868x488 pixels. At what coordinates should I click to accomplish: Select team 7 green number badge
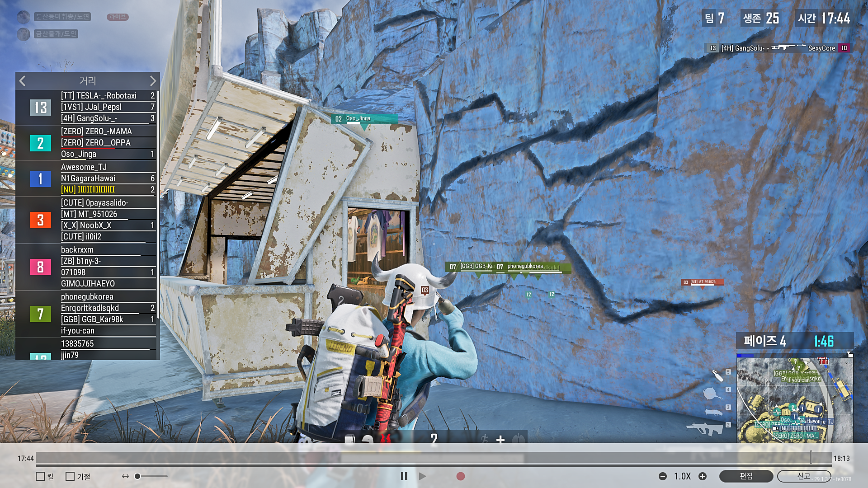point(40,314)
